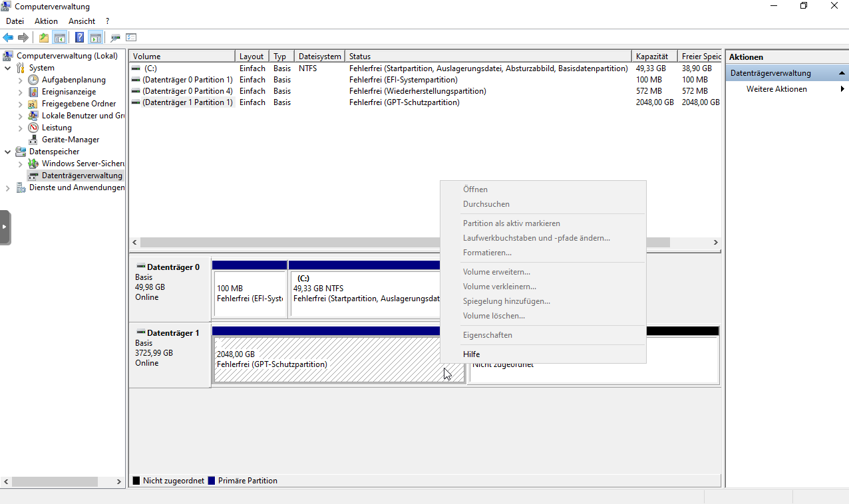Click right arrow of tree pane scrollbar

pyautogui.click(x=120, y=481)
